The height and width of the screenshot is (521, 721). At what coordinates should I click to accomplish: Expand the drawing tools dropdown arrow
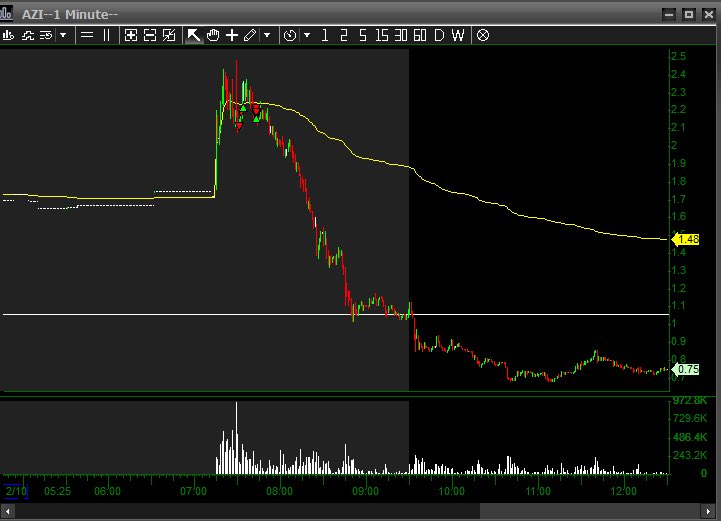pos(267,35)
